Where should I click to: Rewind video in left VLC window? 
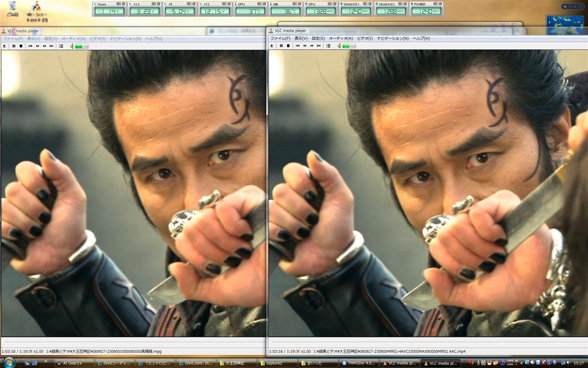click(x=37, y=46)
